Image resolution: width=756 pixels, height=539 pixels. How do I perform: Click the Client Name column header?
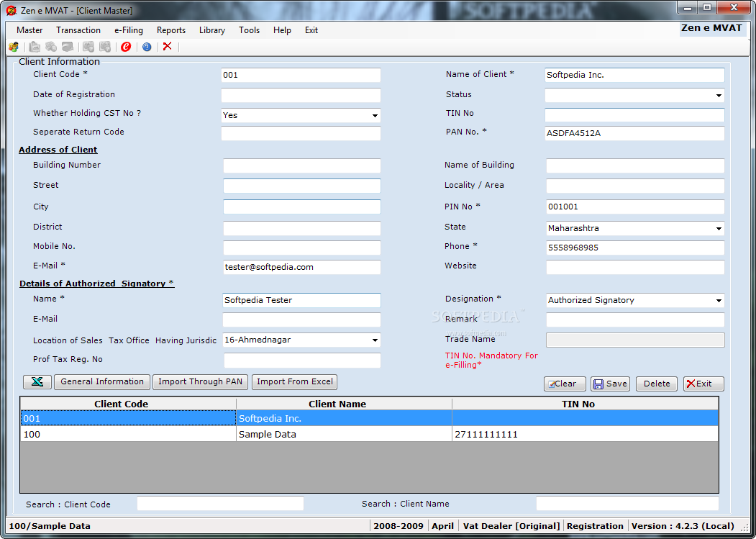pos(345,404)
